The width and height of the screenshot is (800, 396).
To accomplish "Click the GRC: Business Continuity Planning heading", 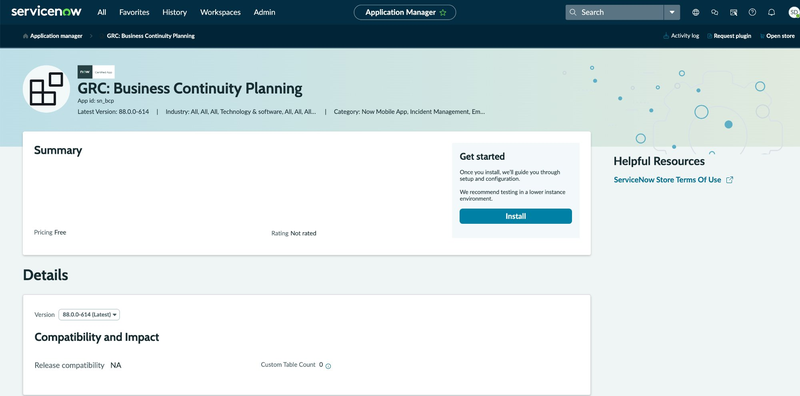I will tap(190, 89).
